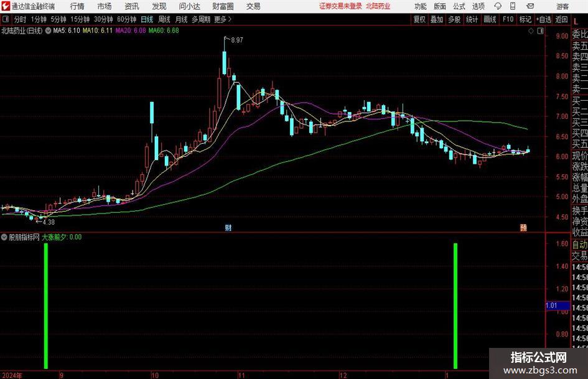Viewport: 588px width, 379px height.
Task: Open the 问小达 menu
Action: point(189,6)
